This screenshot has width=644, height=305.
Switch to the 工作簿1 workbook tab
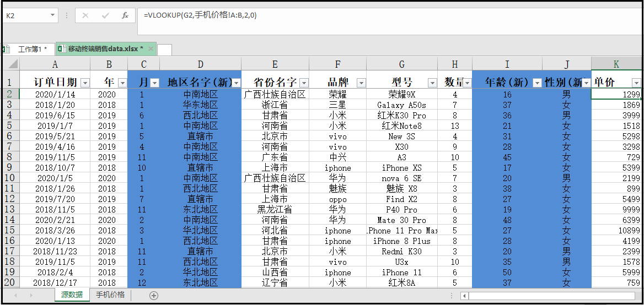coord(28,49)
